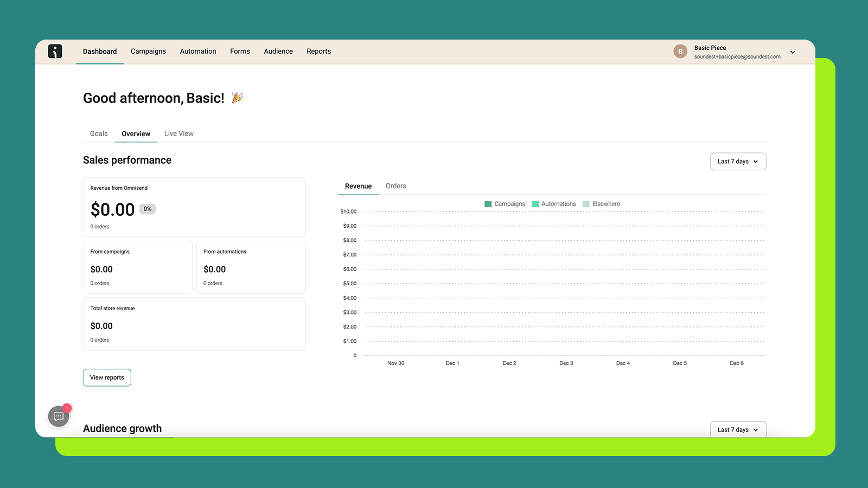
Task: Click the party popper emoji
Action: click(237, 98)
